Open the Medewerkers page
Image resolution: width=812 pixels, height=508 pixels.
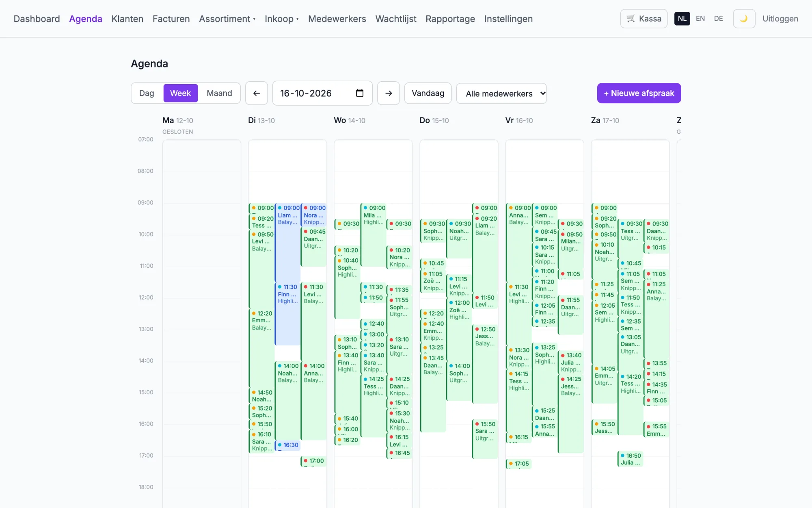point(337,19)
